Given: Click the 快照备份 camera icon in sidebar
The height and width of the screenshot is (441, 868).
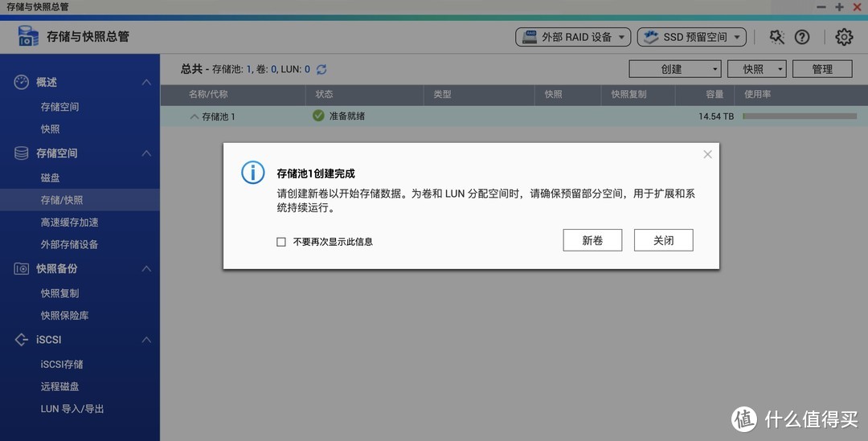Looking at the screenshot, I should (x=21, y=268).
